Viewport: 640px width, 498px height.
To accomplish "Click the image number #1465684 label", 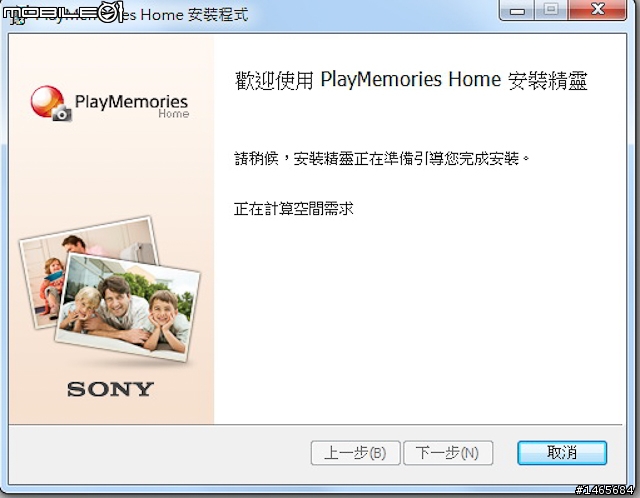I will click(x=604, y=489).
